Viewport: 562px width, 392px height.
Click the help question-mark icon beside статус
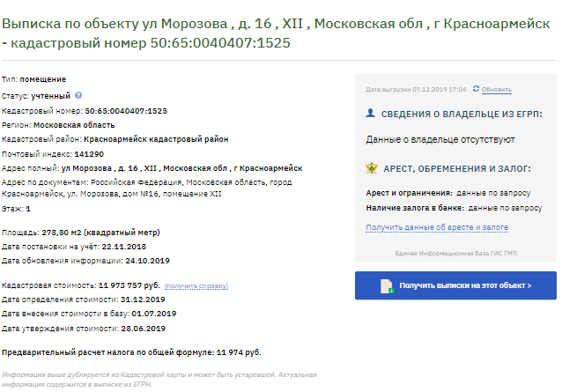[78, 95]
